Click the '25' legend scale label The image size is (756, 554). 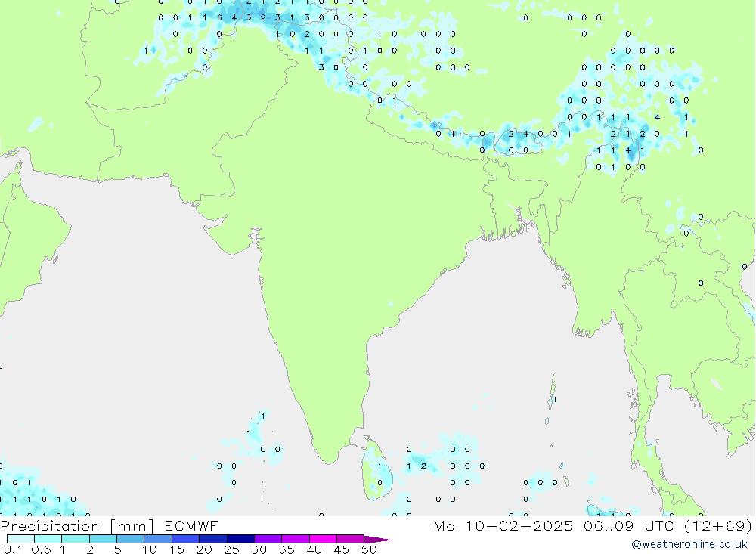(231, 549)
